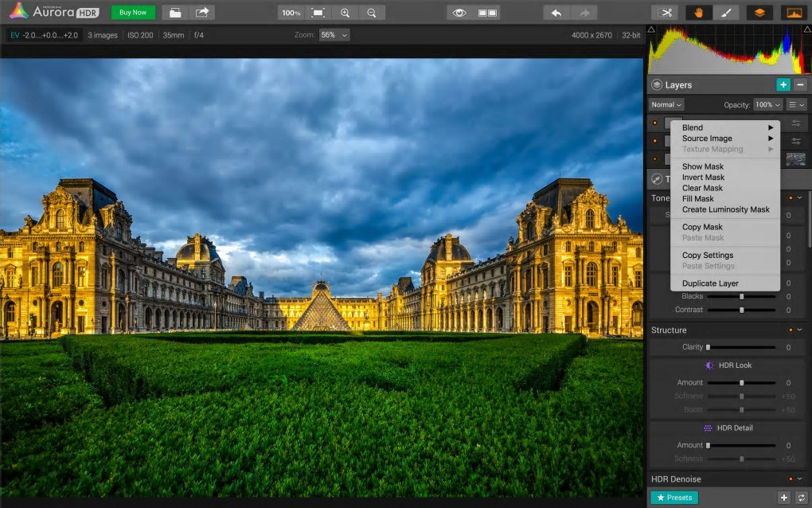
Task: Expand the Blend submenu
Action: pos(725,127)
